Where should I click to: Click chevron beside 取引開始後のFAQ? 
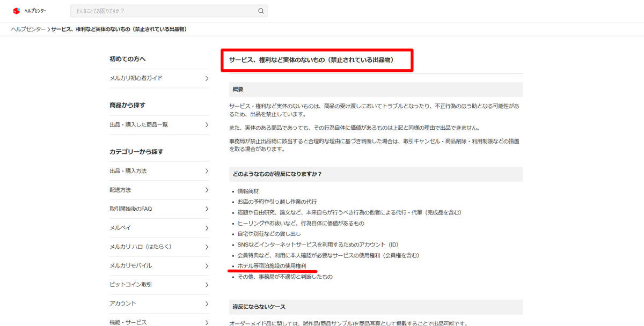[207, 209]
